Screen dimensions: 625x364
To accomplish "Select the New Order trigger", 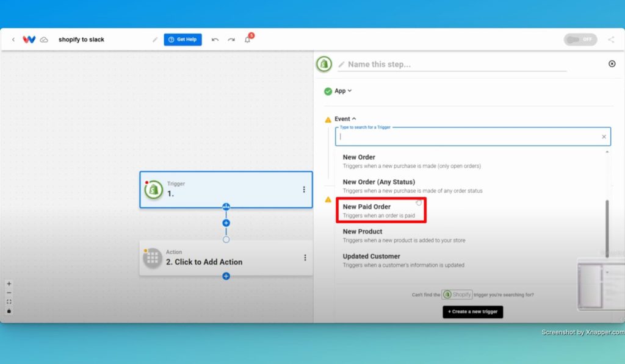I will 412,161.
